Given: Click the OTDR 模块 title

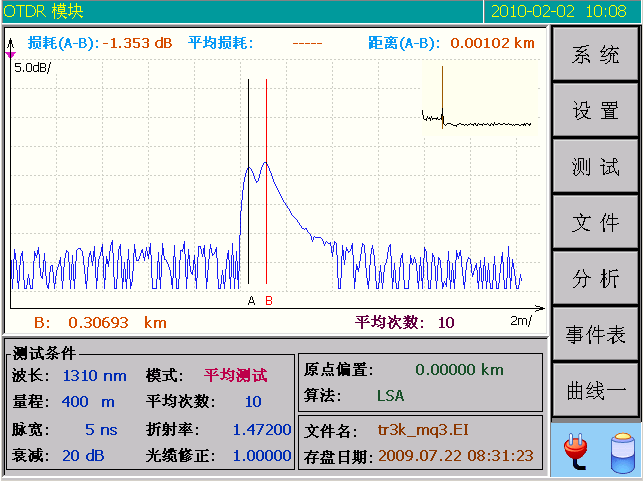Looking at the screenshot, I should [x=43, y=11].
